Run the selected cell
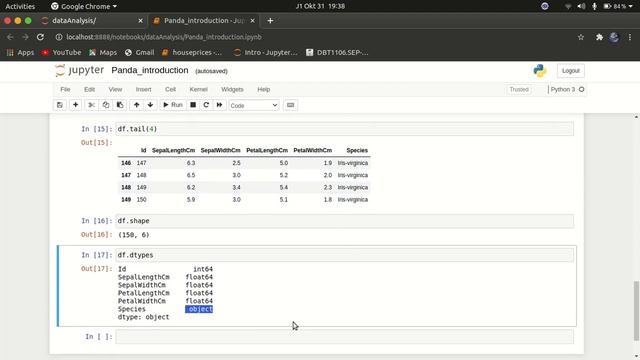The width and height of the screenshot is (640, 360). point(173,105)
